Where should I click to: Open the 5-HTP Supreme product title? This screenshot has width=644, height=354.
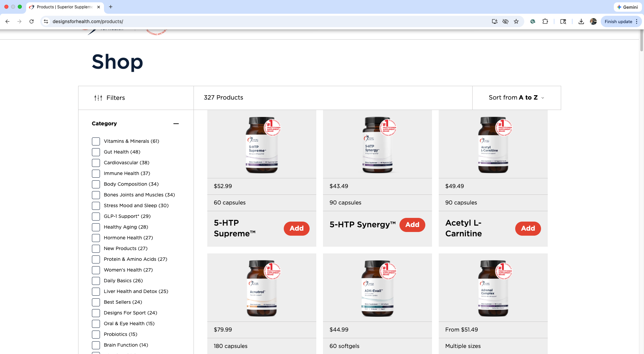[235, 228]
